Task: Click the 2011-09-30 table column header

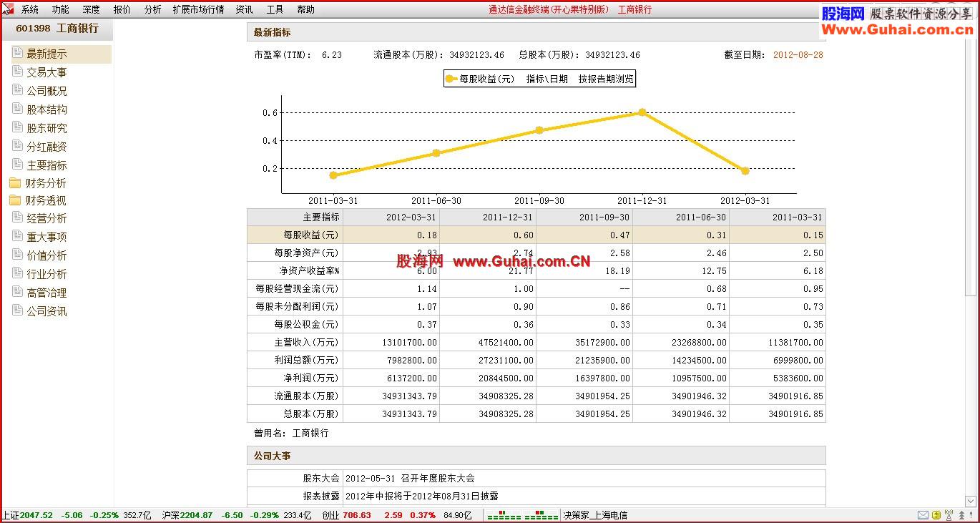Action: (x=584, y=217)
